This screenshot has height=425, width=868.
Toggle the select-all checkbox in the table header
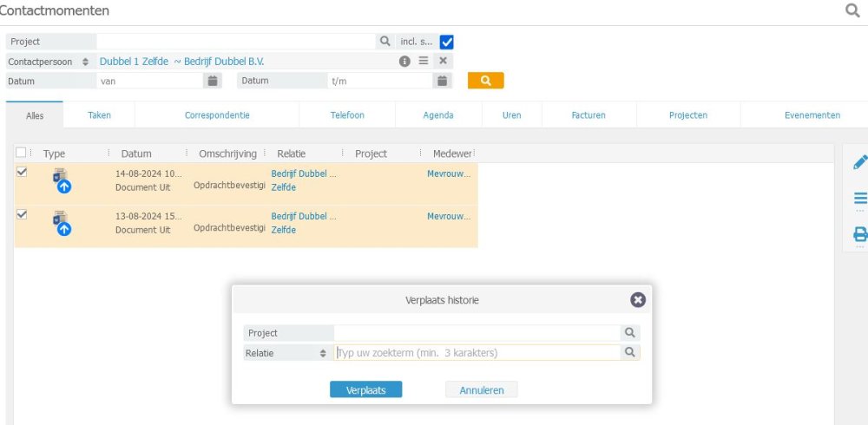pyautogui.click(x=22, y=154)
